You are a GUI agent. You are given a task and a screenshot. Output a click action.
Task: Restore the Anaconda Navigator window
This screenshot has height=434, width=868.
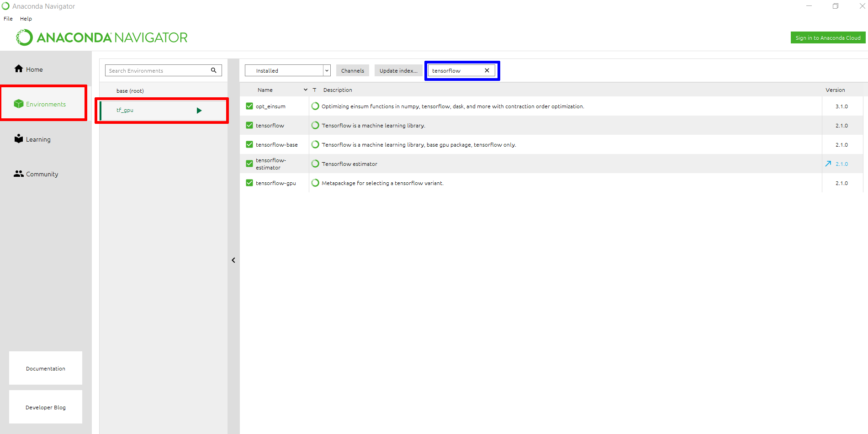(x=836, y=6)
